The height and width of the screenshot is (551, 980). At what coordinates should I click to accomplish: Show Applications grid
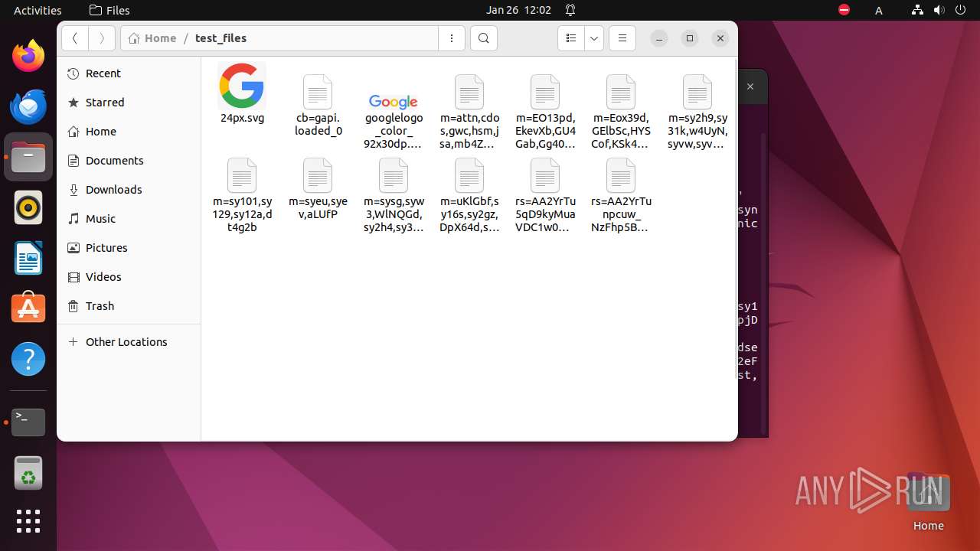pyautogui.click(x=28, y=521)
